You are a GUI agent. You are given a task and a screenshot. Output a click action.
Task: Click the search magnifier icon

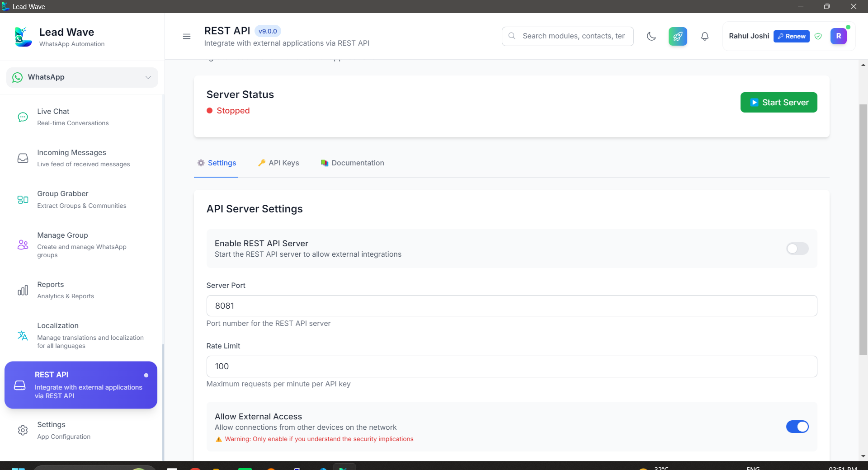click(512, 36)
